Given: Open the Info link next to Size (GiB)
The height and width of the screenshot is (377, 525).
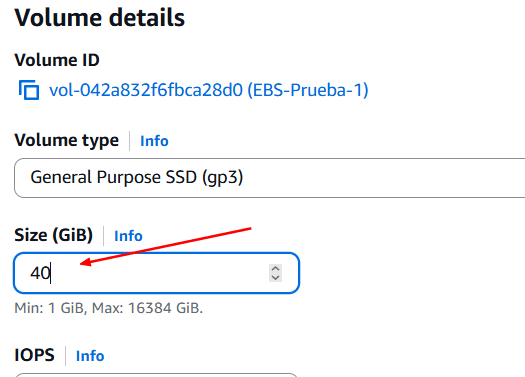Looking at the screenshot, I should pyautogui.click(x=128, y=236).
